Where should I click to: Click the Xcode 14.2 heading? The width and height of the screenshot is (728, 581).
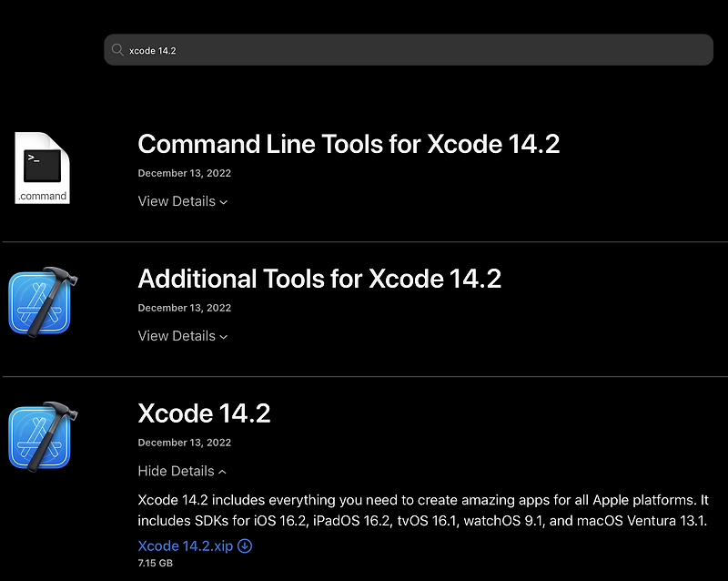pyautogui.click(x=205, y=413)
